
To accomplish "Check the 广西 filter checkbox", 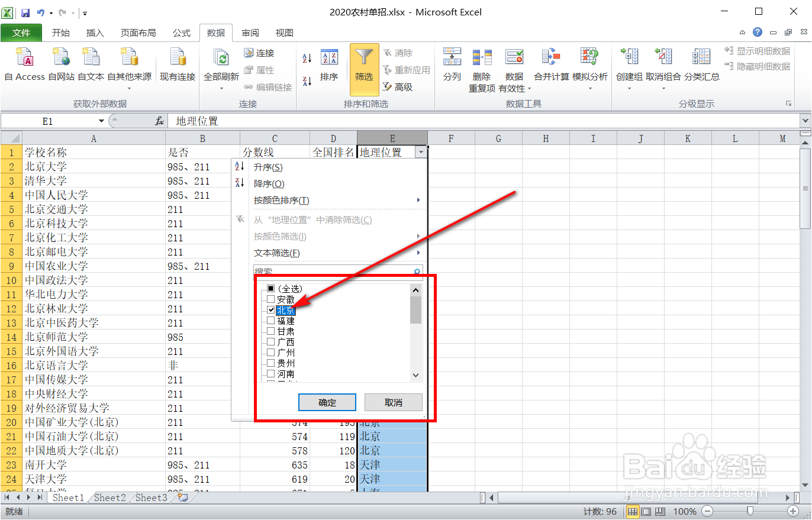I will (x=270, y=342).
